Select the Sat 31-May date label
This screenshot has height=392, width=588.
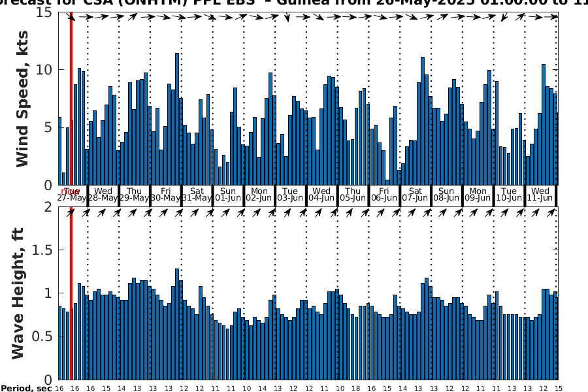[x=197, y=194]
